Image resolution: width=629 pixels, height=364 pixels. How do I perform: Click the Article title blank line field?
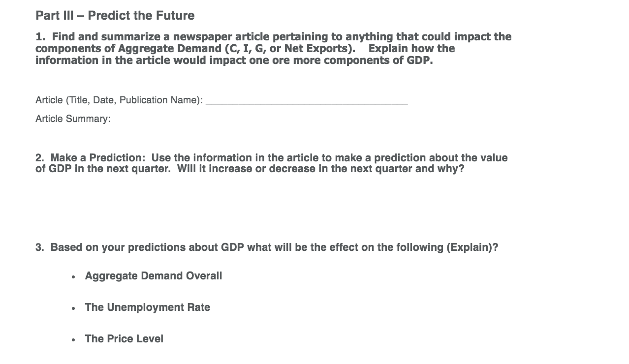307,100
